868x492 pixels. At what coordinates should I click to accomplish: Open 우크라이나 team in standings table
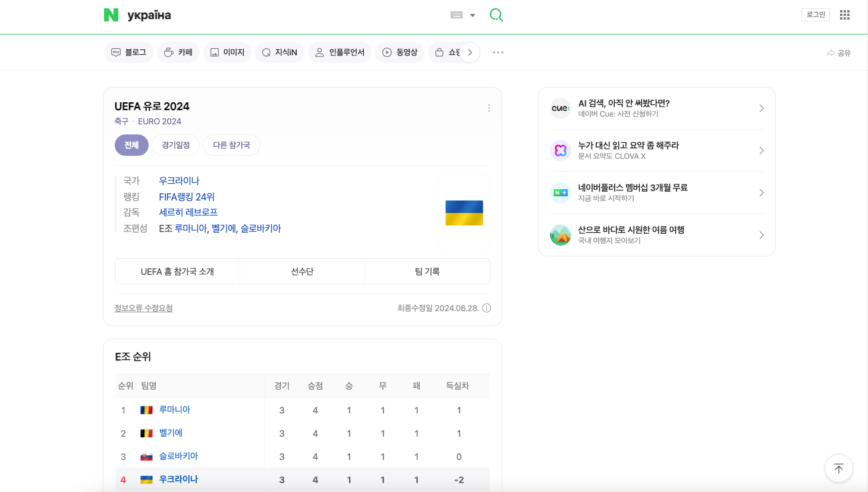tap(178, 480)
